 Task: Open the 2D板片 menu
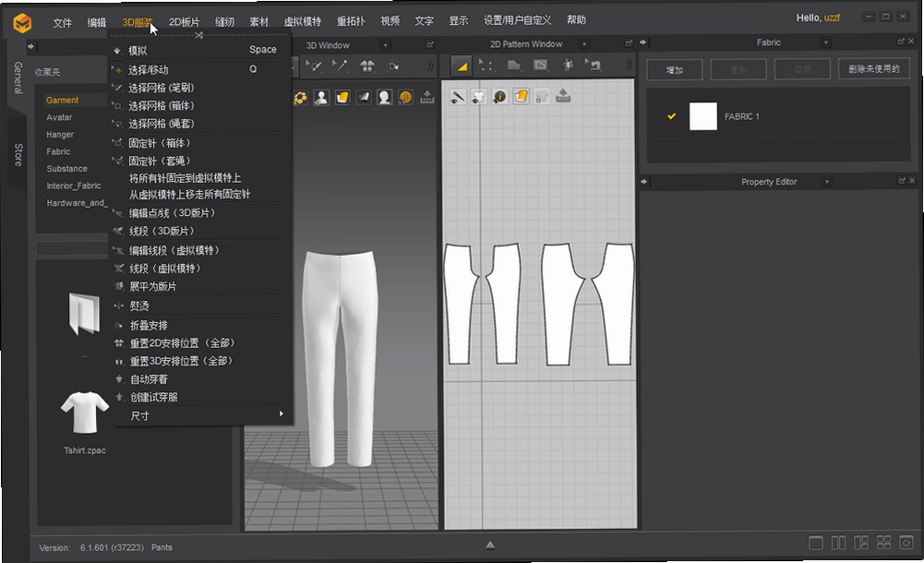coord(184,22)
